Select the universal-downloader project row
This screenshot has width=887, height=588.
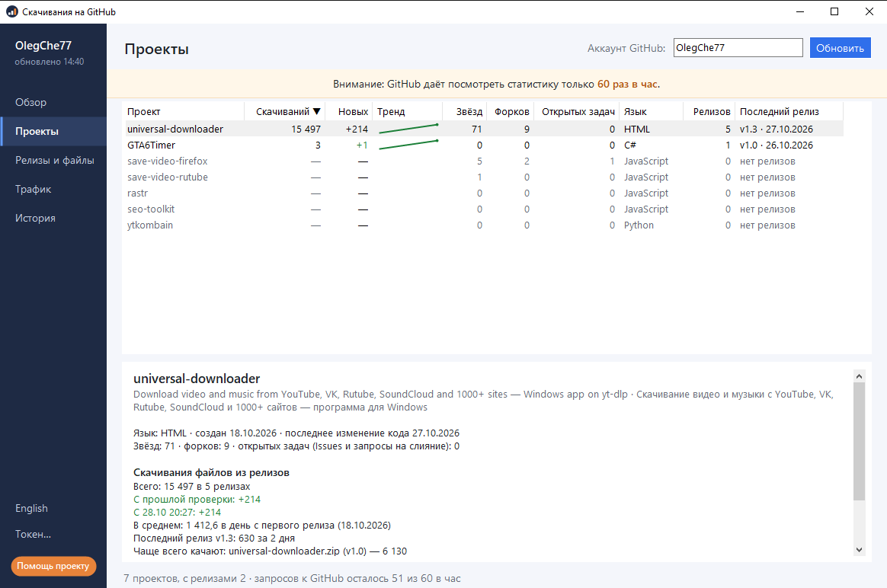[483, 129]
